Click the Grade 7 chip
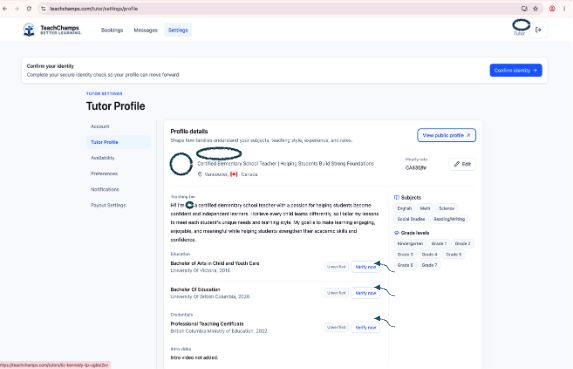This screenshot has height=369, width=573. coord(429,265)
